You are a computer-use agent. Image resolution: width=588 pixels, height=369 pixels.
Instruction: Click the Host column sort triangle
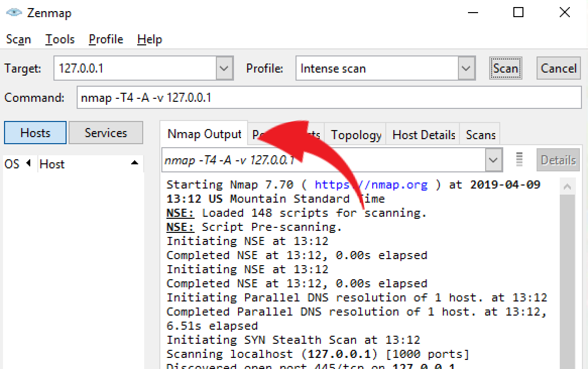[134, 163]
